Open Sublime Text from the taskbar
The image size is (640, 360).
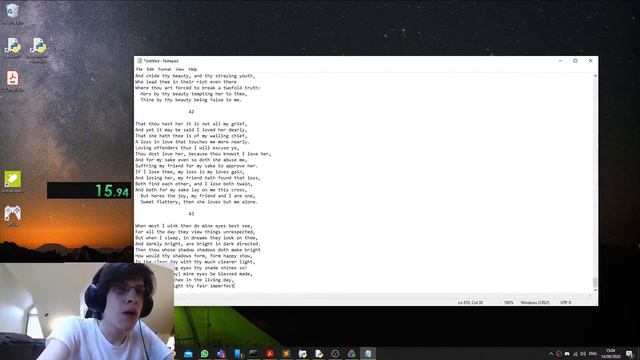pyautogui.click(x=286, y=353)
